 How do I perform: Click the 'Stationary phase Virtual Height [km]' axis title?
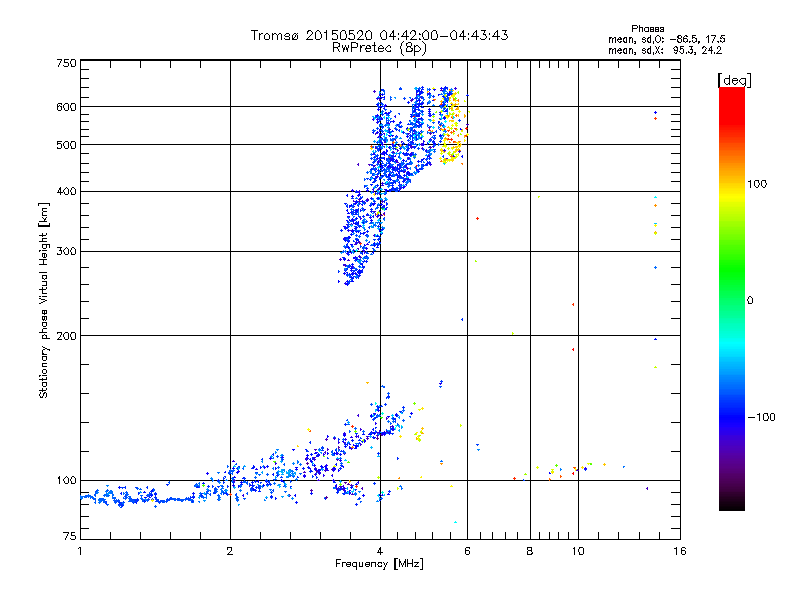point(44,300)
